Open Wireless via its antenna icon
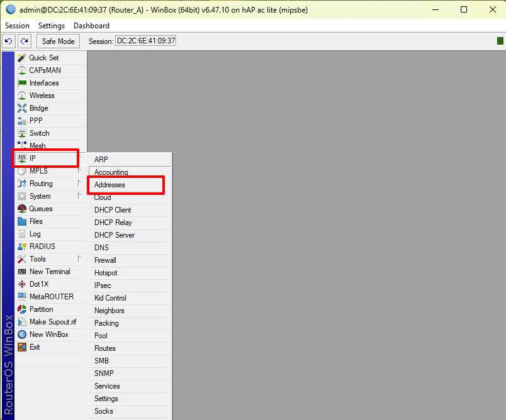Viewport: 506px width, 420px height. pos(22,96)
